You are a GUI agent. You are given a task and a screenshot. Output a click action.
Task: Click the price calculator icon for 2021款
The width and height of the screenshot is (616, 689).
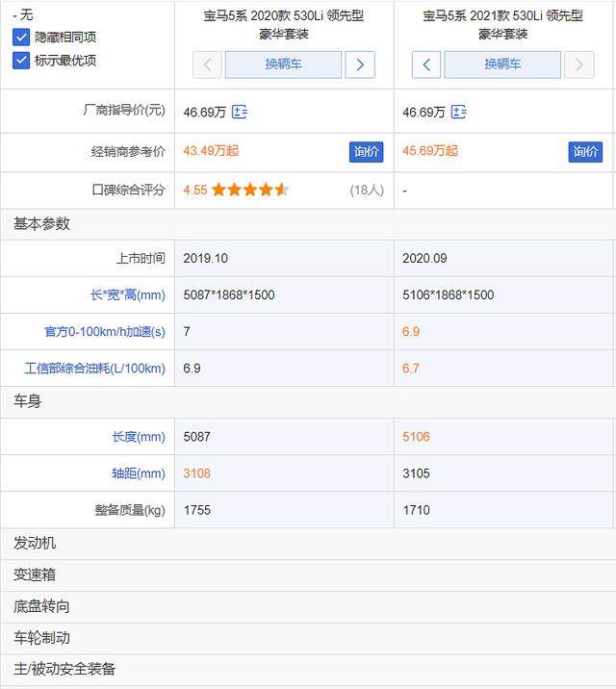459,112
